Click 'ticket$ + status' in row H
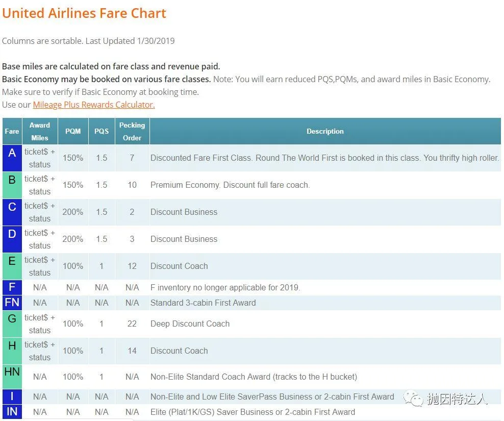 click(40, 351)
